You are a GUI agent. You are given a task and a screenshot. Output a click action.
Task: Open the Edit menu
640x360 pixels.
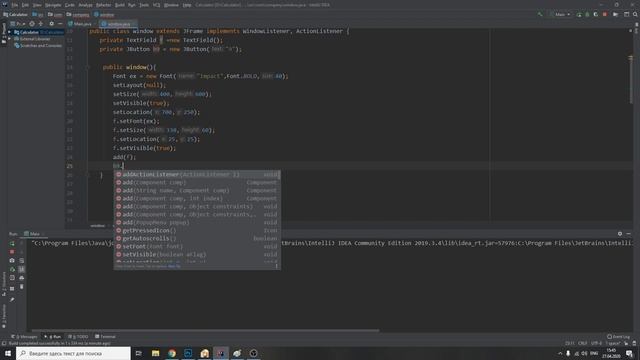coord(25,5)
